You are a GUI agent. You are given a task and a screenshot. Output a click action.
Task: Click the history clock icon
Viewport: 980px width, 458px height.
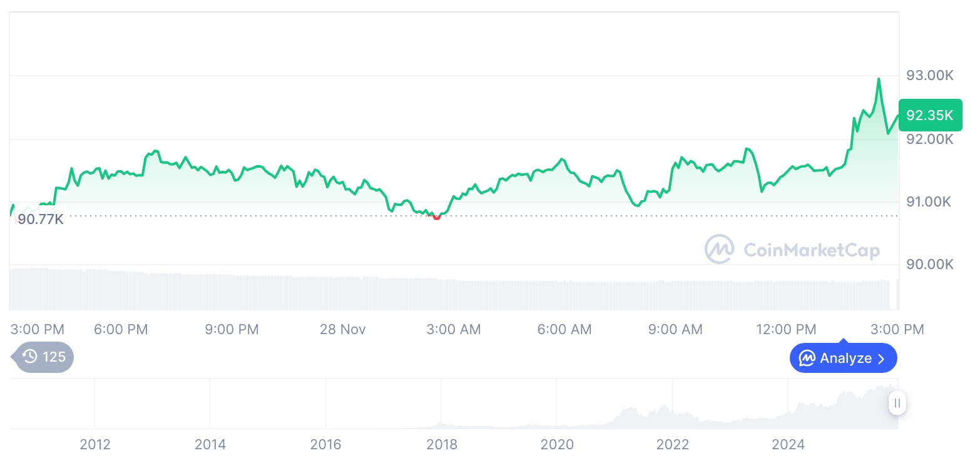[30, 357]
